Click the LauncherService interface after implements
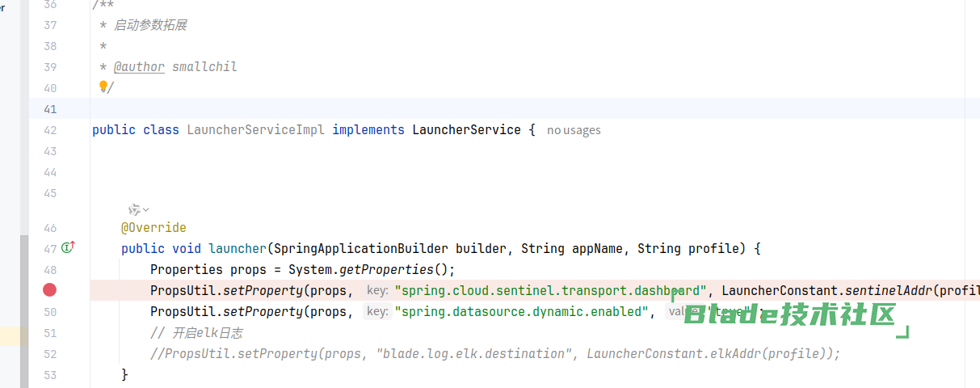This screenshot has height=388, width=980. [x=466, y=130]
